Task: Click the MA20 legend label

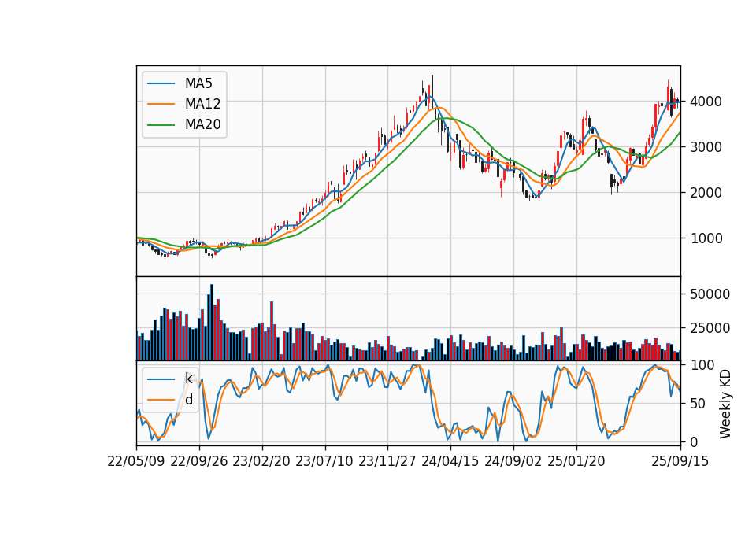Action: (202, 124)
